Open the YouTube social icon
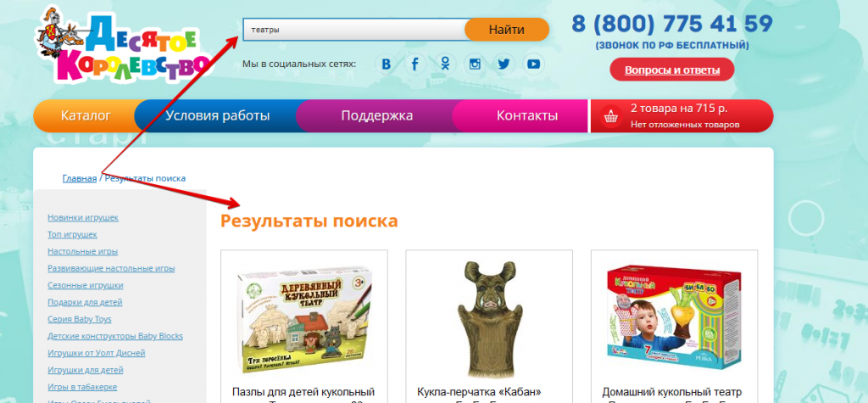Screen dimensions: 868x403 533,64
